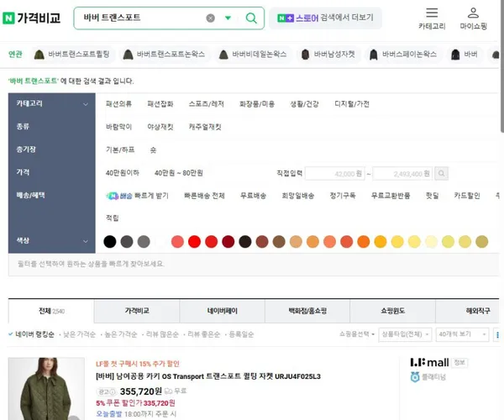
Task: Toggle the 캐주얼재킷 type filter
Action: pyautogui.click(x=205, y=127)
